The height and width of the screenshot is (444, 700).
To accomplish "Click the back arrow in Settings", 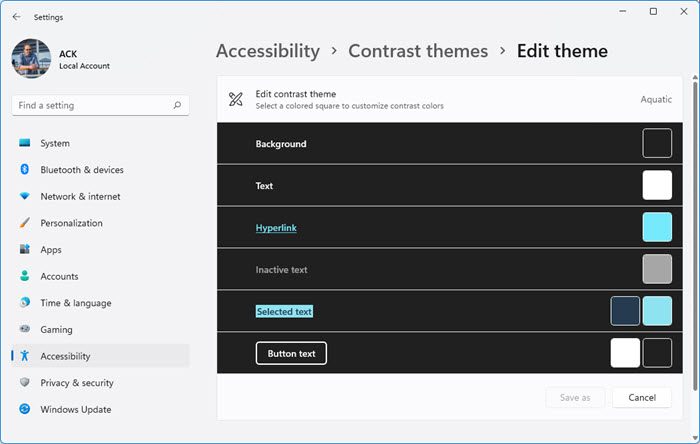I will tap(17, 17).
